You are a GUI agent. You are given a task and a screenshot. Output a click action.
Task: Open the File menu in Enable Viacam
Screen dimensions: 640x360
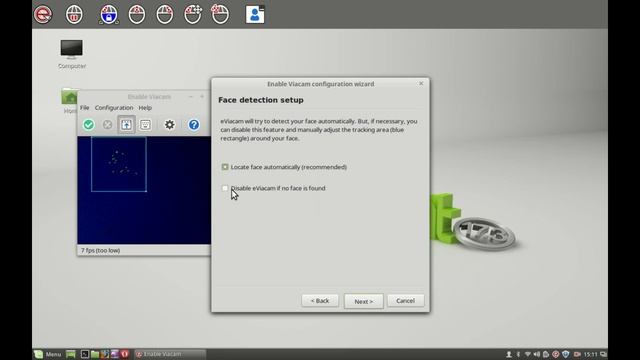click(84, 108)
